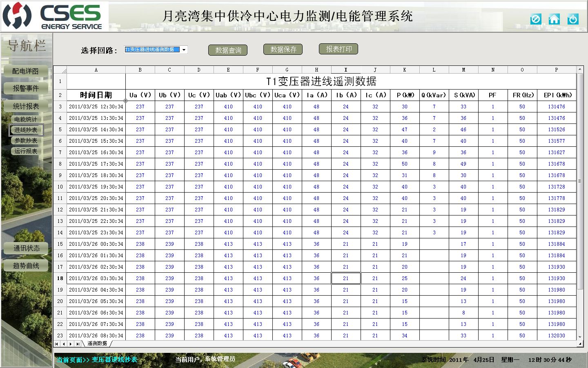Screen dimensions: 588x368
Task: Go to next sheet with right arrow
Action: pos(71,344)
